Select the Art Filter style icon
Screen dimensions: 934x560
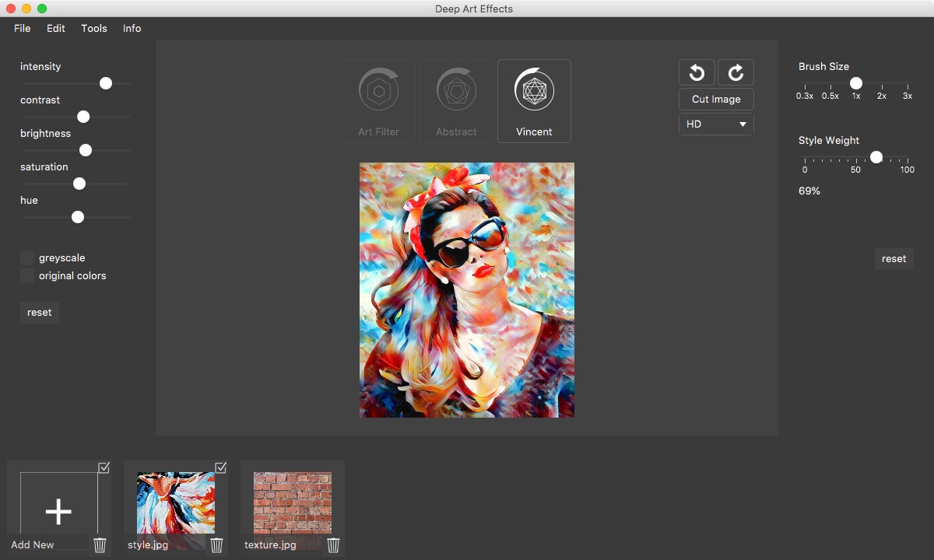coord(378,101)
